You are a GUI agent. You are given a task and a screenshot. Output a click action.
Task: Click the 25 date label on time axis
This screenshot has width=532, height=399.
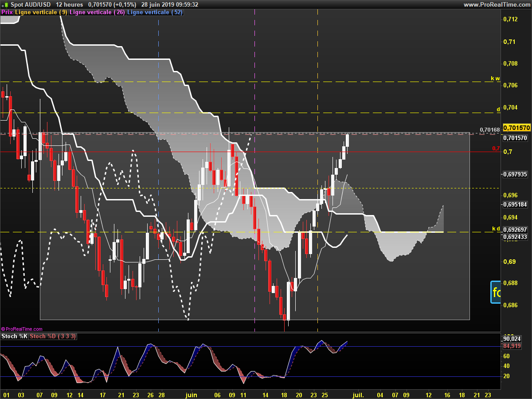tap(325, 394)
